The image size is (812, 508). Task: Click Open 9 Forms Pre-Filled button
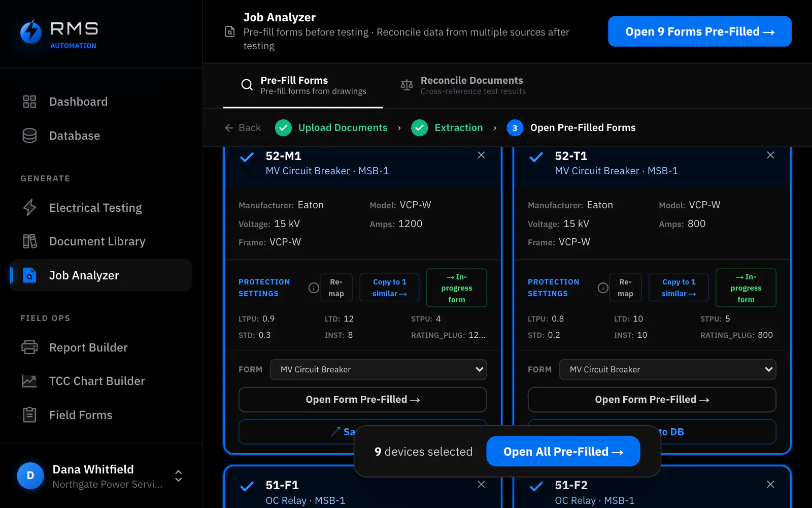[x=700, y=31]
